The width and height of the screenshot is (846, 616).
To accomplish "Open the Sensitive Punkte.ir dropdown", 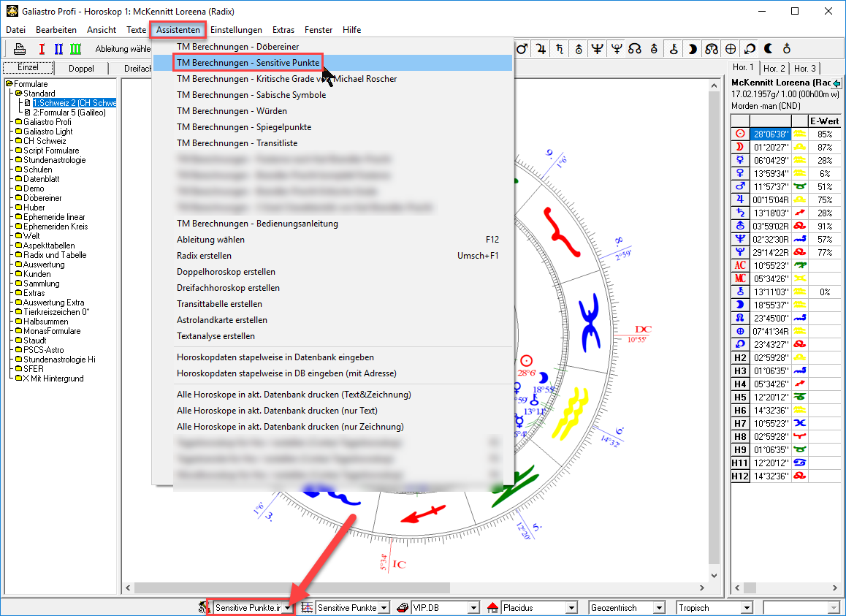I will pos(288,608).
